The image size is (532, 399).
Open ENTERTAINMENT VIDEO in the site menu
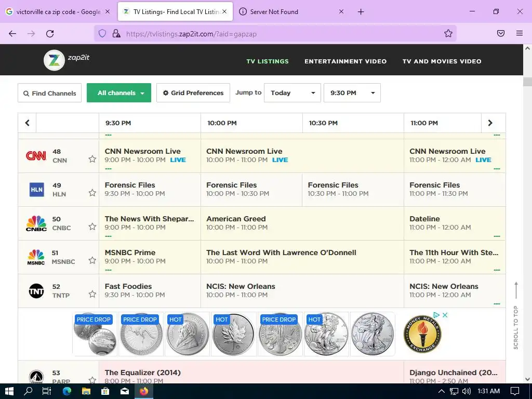click(345, 61)
